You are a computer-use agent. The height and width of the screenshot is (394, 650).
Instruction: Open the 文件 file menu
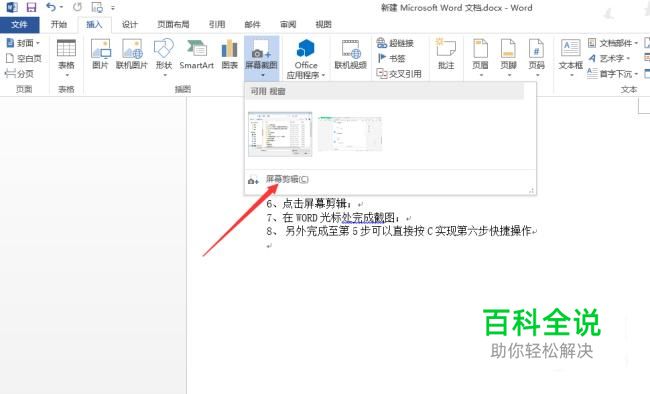coord(19,25)
